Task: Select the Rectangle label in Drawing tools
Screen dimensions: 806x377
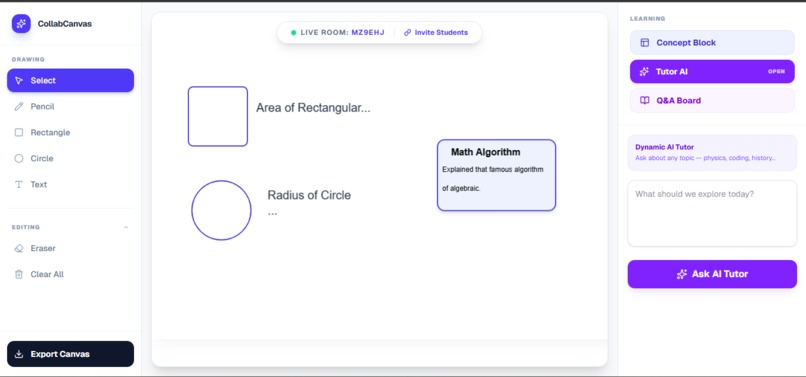Action: point(50,133)
